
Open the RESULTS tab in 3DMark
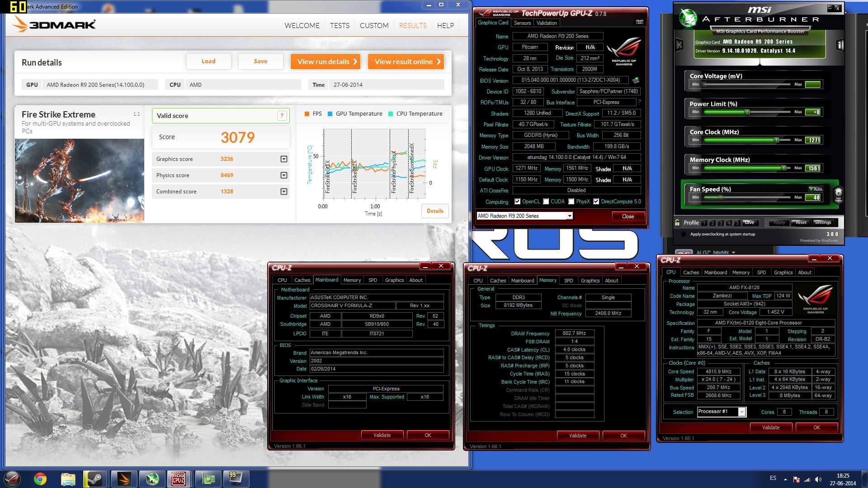(x=413, y=25)
